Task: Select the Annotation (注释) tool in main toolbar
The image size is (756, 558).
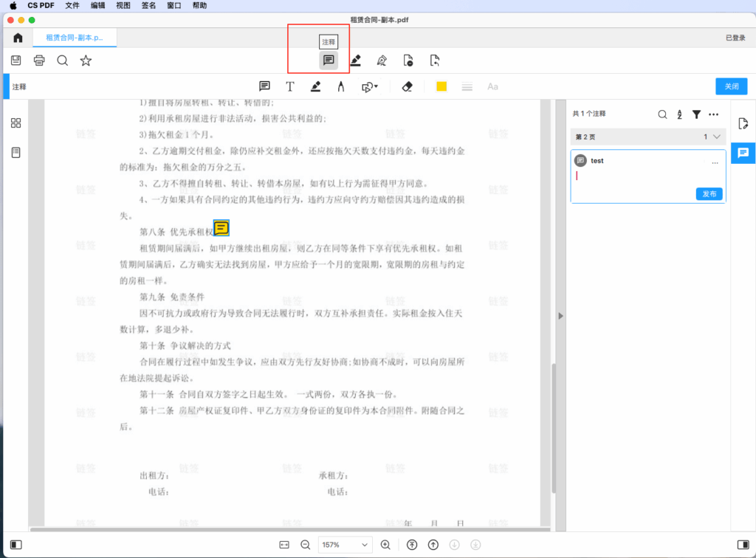Action: click(329, 61)
